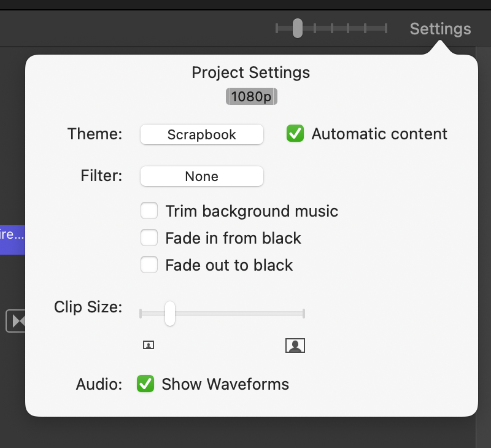491x448 pixels.
Task: Set timeline zoom slider to far right
Action: pos(386,28)
